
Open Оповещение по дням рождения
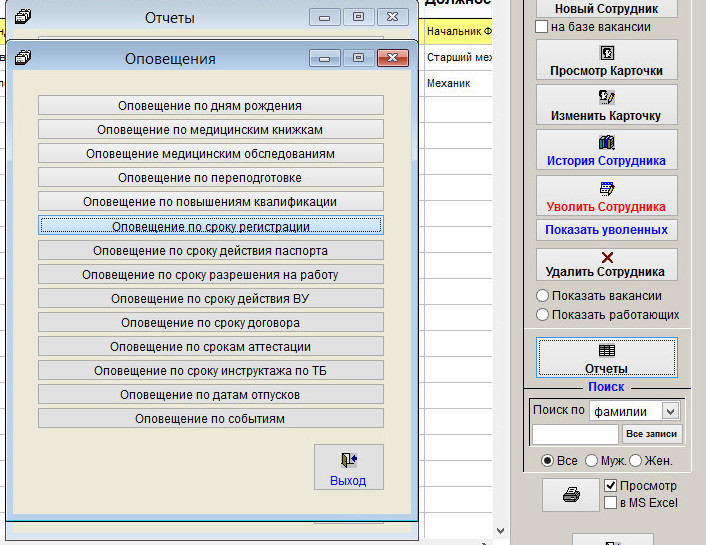pos(210,105)
